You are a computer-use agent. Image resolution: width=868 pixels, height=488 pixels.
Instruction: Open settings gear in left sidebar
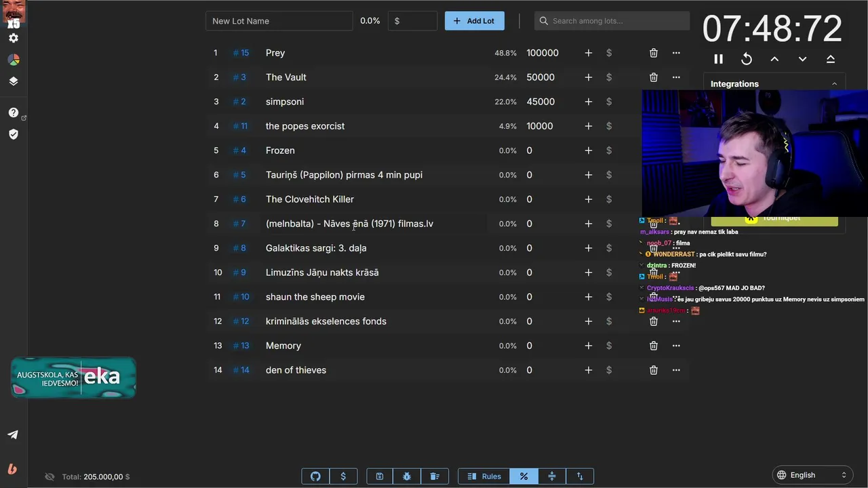13,39
